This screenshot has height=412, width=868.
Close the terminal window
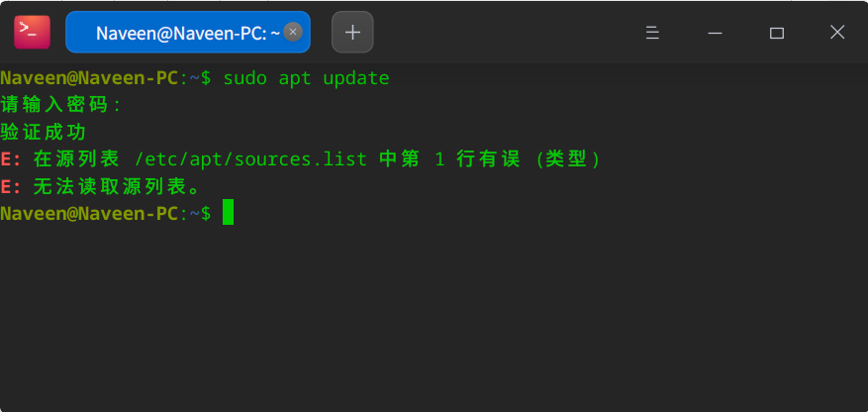click(x=837, y=33)
